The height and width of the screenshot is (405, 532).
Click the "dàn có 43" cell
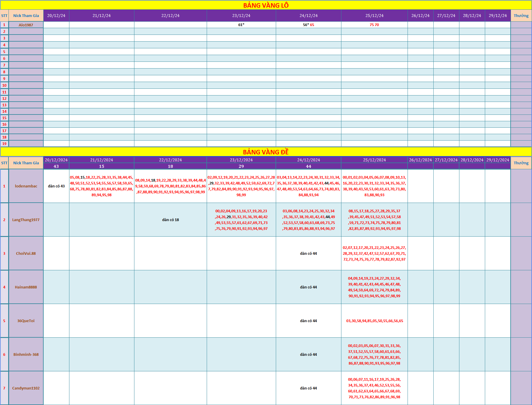[56, 186]
